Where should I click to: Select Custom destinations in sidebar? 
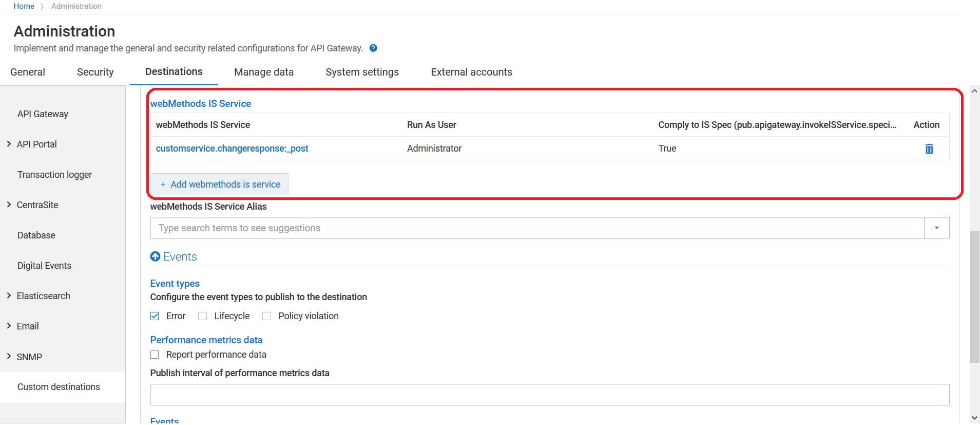click(59, 387)
